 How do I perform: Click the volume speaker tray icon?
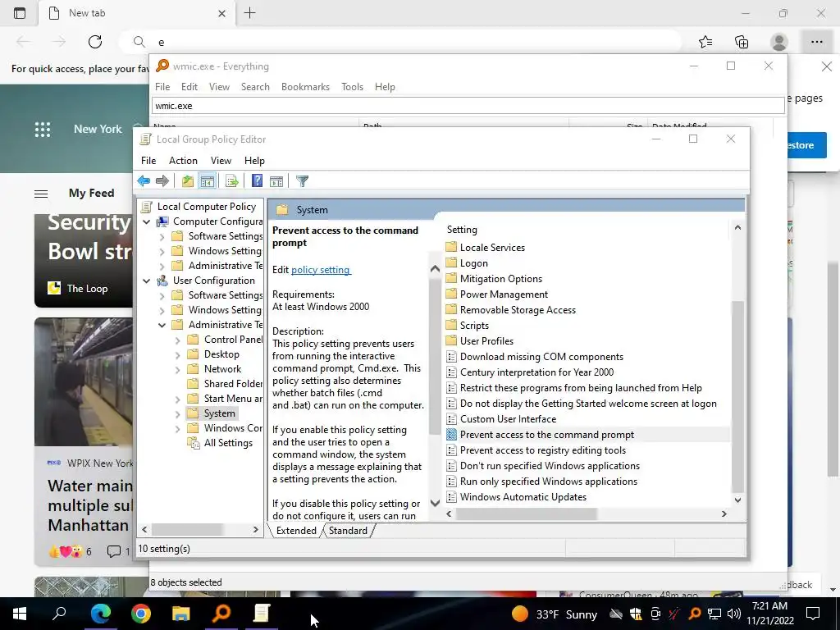pyautogui.click(x=734, y=614)
